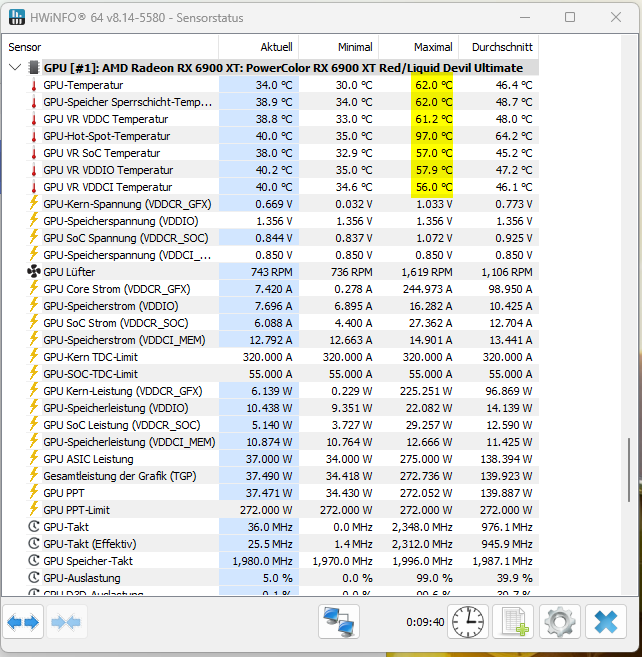This screenshot has width=642, height=657.
Task: Click the 2,348.0 MHz maximum clock value
Action: click(422, 527)
